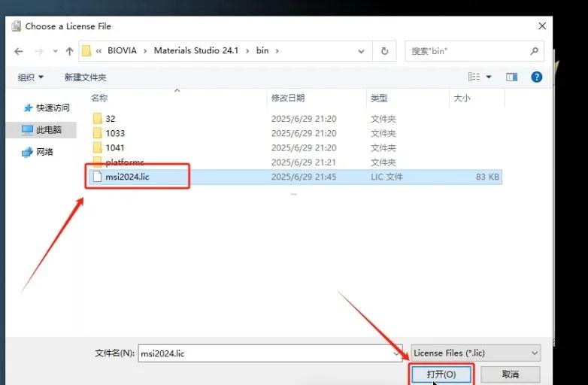This screenshot has height=385, width=588.
Task: Open the file name history dropdown
Action: click(397, 353)
